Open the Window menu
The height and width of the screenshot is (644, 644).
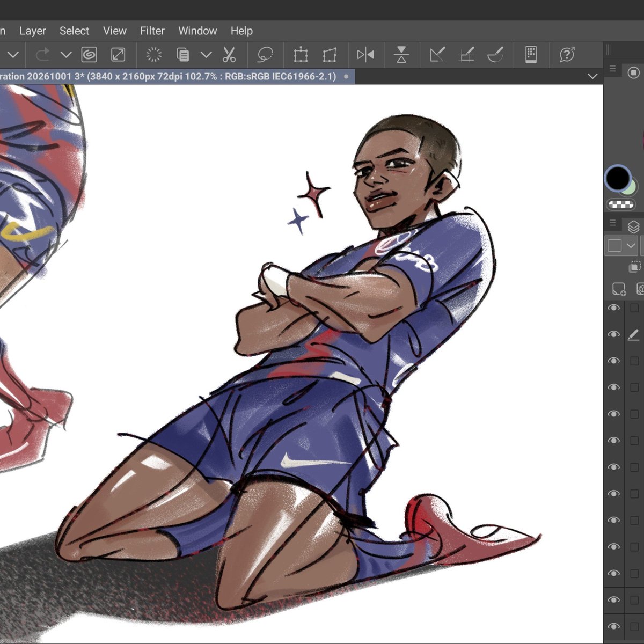pyautogui.click(x=197, y=31)
